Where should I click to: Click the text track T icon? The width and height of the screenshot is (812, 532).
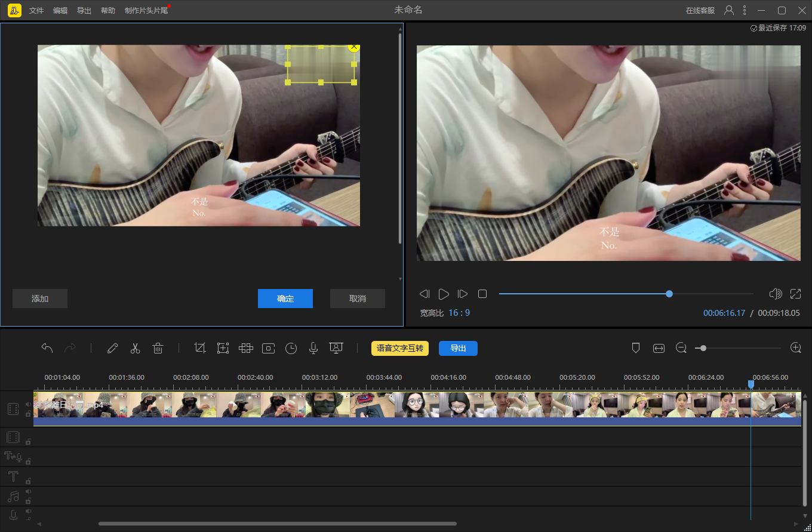pos(13,476)
